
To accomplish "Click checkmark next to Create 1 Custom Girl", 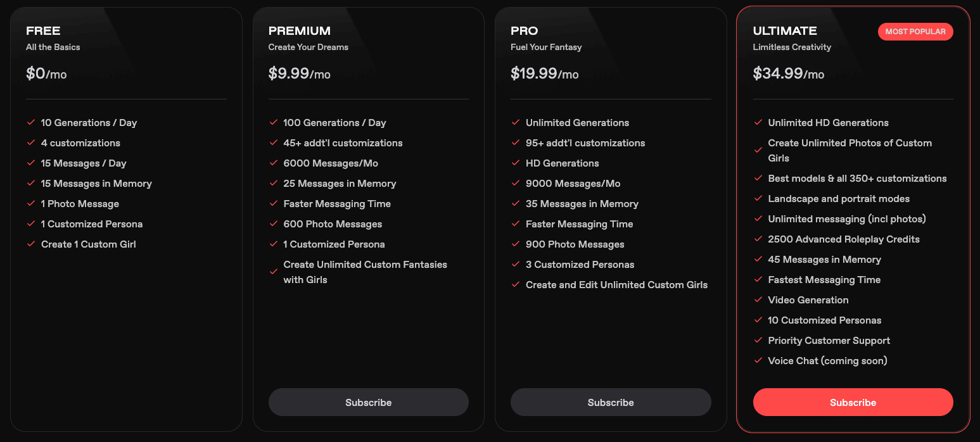I will point(30,244).
